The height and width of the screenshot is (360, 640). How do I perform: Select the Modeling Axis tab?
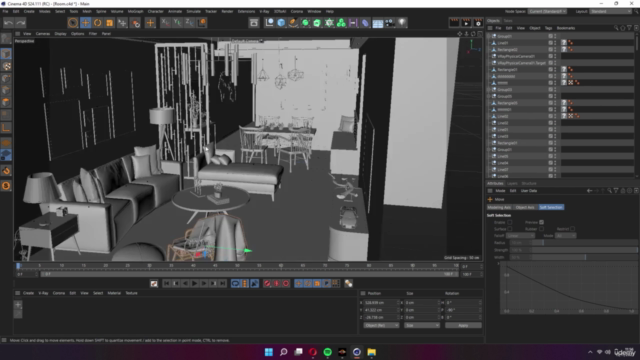click(499, 207)
